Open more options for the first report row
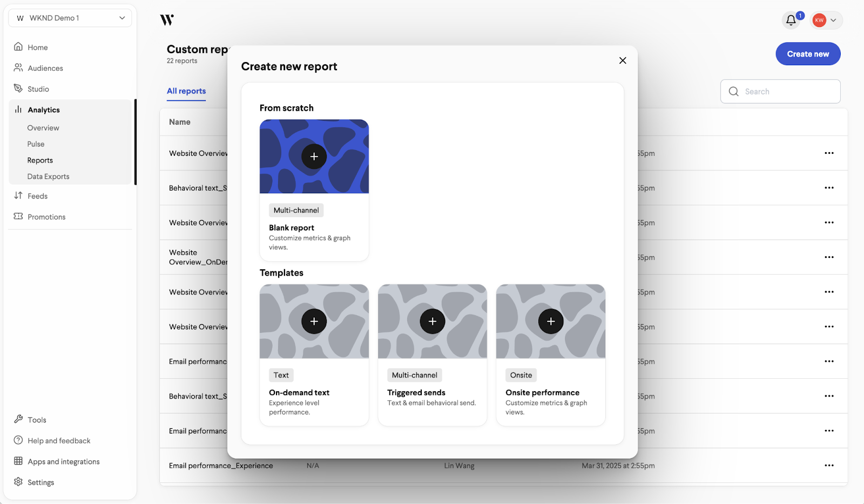864x504 pixels. coord(829,153)
